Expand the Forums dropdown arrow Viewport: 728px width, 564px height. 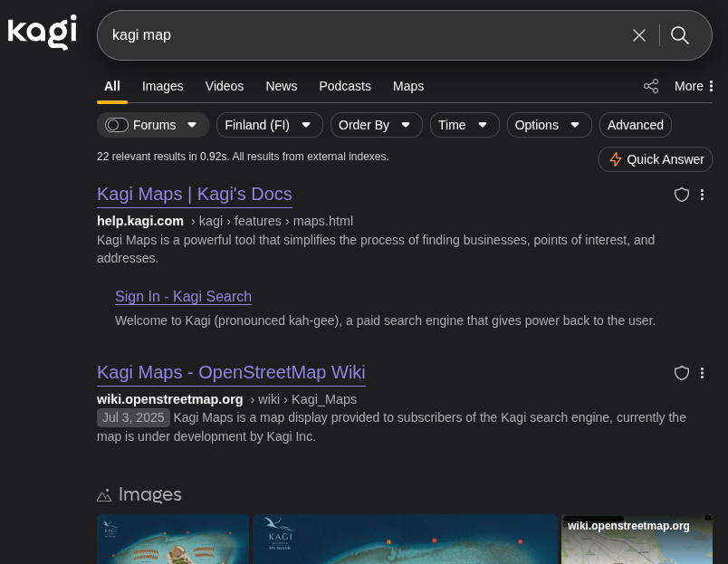(192, 125)
